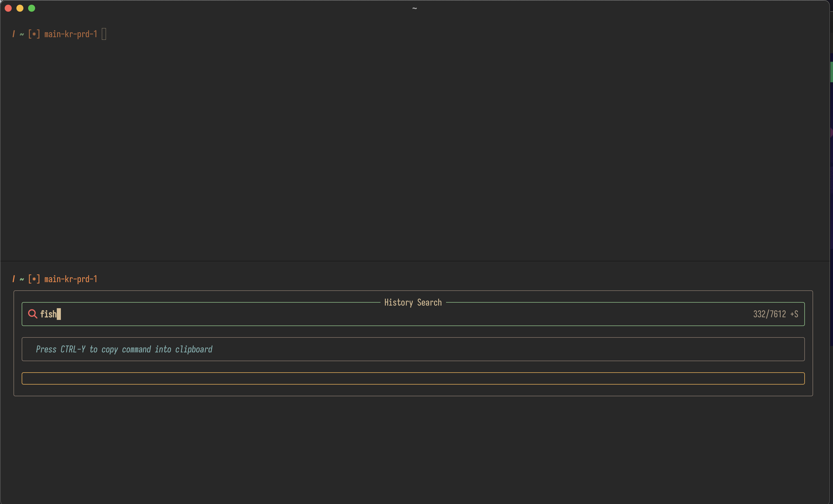
Task: Click 'main-kr-prd-1' in bottom pane prompt
Action: [71, 279]
